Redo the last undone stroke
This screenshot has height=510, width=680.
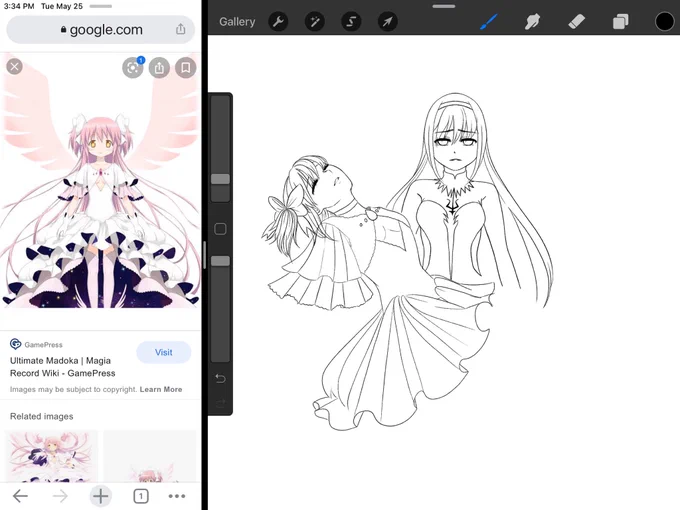click(x=220, y=403)
